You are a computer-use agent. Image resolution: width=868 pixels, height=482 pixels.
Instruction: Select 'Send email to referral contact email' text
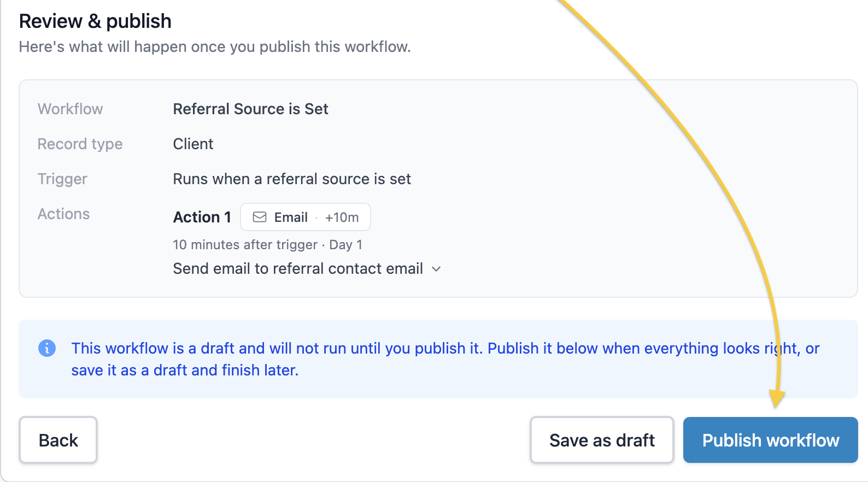[x=298, y=269]
